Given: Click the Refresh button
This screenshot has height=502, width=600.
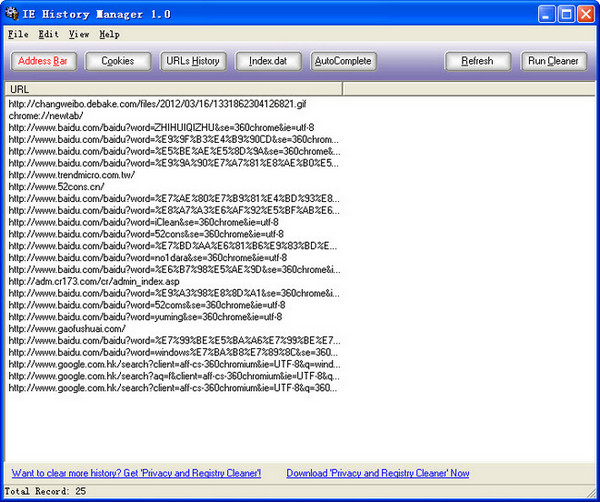Looking at the screenshot, I should coord(478,61).
